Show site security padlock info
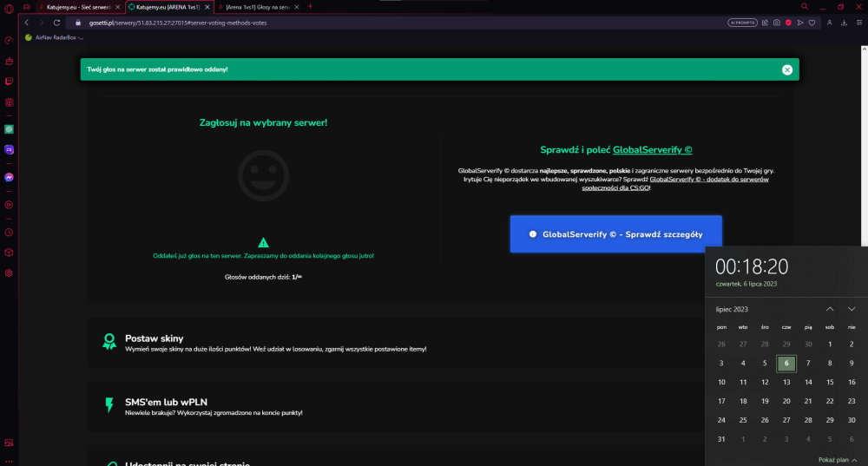The image size is (868, 466). [x=78, y=23]
